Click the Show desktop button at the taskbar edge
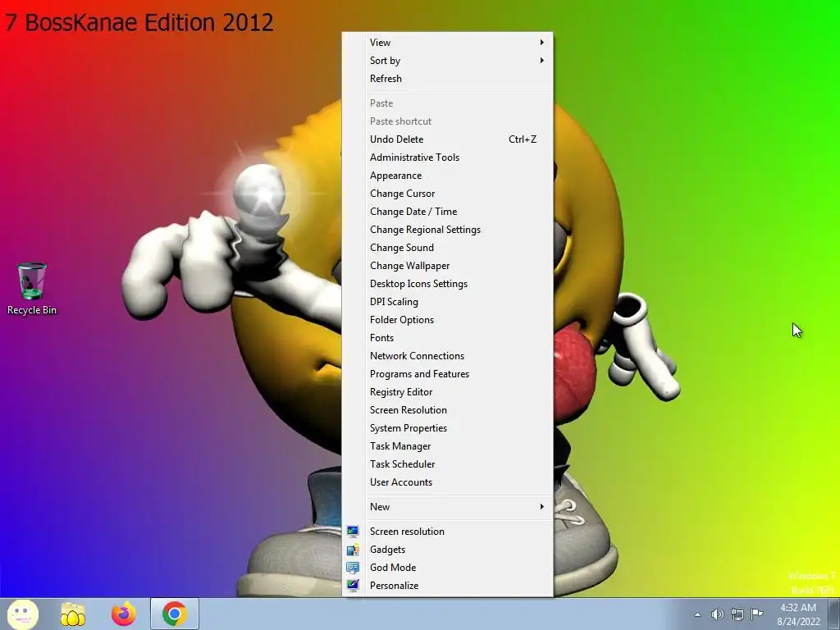The width and height of the screenshot is (840, 630). 834,614
